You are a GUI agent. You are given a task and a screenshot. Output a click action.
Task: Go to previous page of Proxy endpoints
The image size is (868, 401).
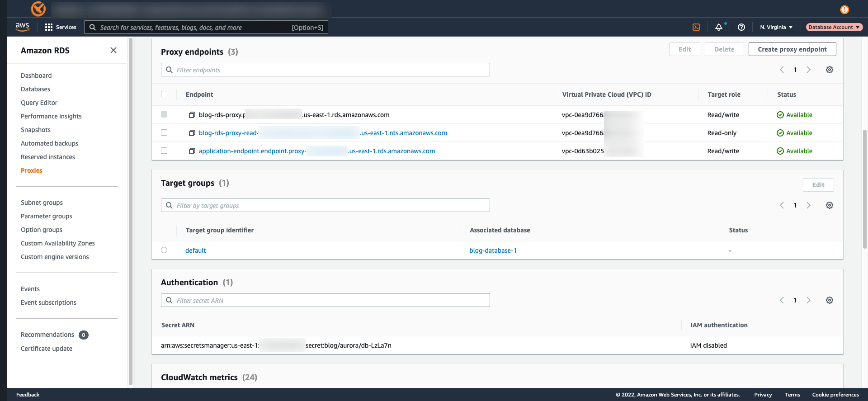click(x=782, y=70)
